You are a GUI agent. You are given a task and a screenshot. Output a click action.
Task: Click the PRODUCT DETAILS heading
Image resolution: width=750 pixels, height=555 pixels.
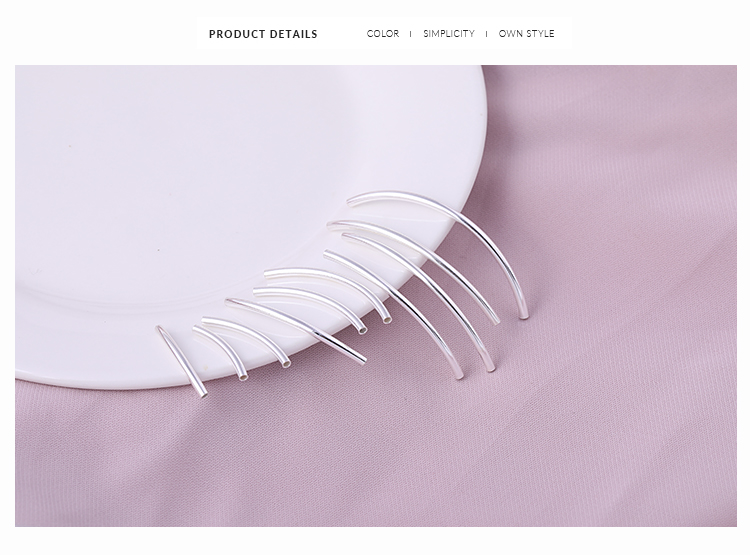[x=263, y=34]
